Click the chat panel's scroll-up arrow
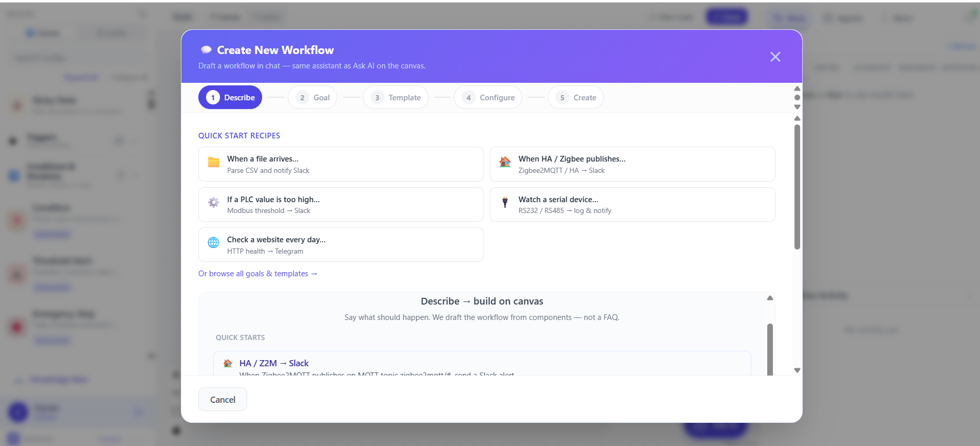 pyautogui.click(x=770, y=298)
